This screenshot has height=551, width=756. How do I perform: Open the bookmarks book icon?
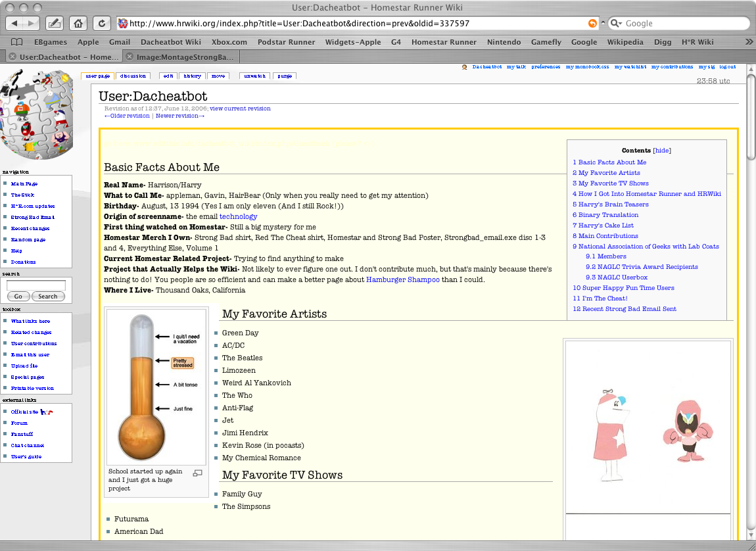(x=16, y=42)
